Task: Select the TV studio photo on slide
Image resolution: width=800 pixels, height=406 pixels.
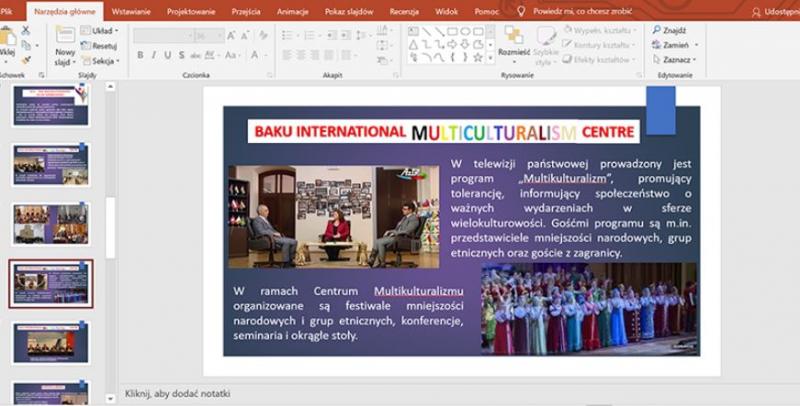Action: coord(334,217)
